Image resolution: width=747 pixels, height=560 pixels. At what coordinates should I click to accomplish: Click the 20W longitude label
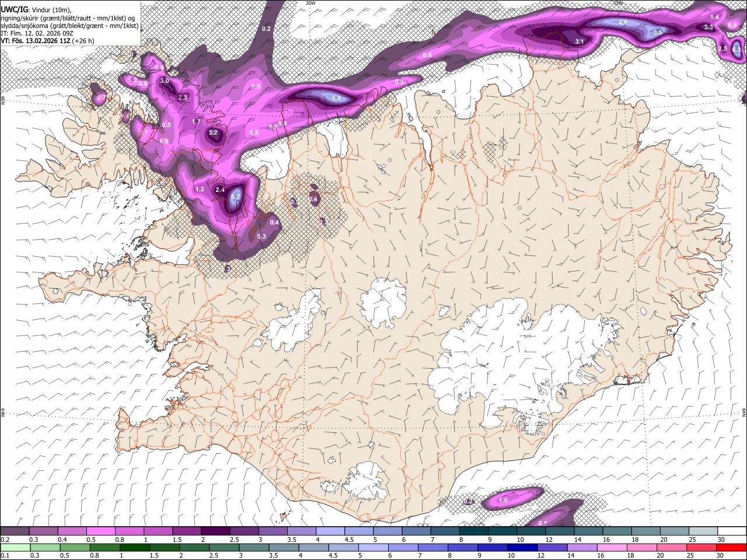[310, 3]
